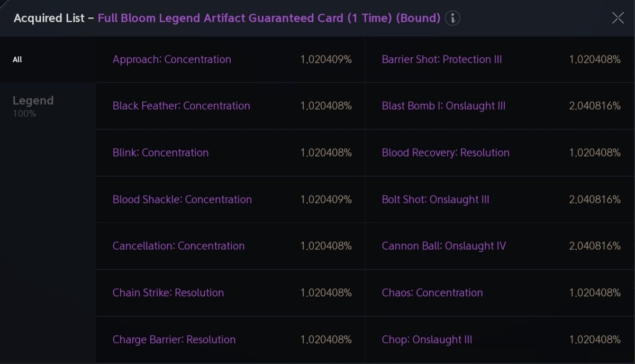635x364 pixels.
Task: Select Black Feather: Concentration entry
Action: (181, 106)
